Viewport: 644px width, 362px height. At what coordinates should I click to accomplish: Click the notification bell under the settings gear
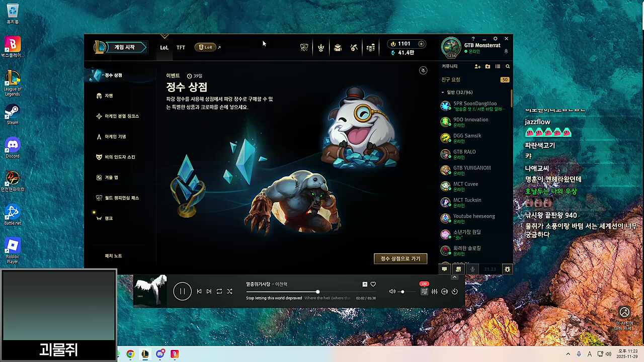point(506,51)
